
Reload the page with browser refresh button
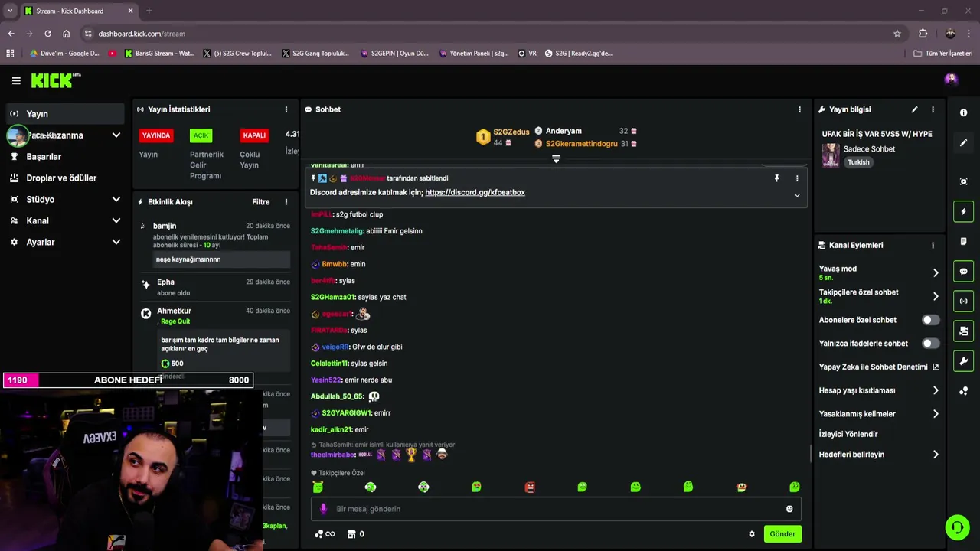pos(47,34)
